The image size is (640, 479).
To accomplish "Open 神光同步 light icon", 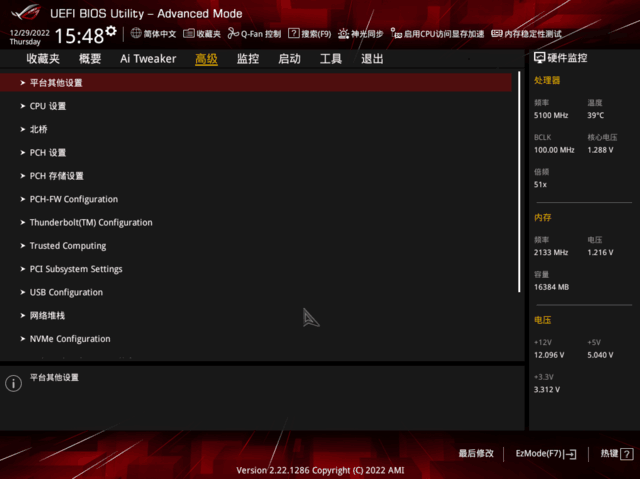I will pyautogui.click(x=343, y=33).
